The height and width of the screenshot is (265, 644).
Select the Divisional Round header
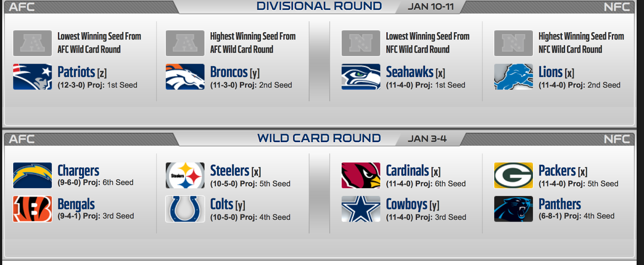[x=319, y=6]
